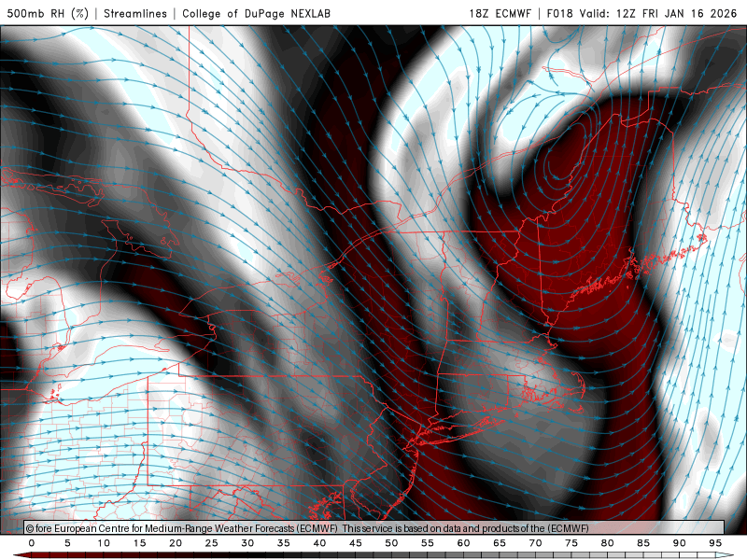
Task: Select the 10 value on the color scale
Action: pyautogui.click(x=104, y=543)
